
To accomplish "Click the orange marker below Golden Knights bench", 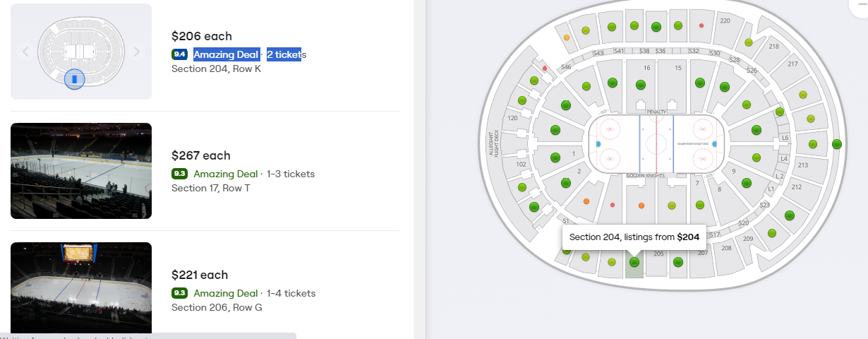I will pos(641,206).
